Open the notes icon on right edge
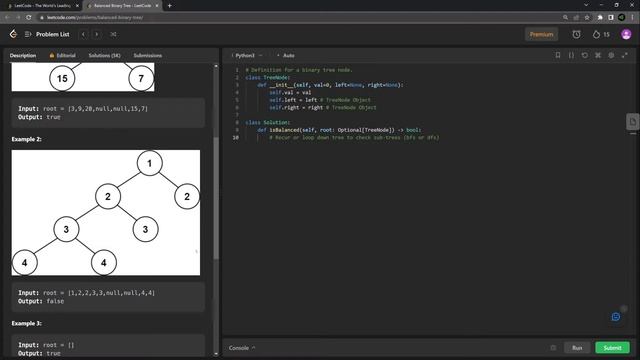 (x=633, y=122)
